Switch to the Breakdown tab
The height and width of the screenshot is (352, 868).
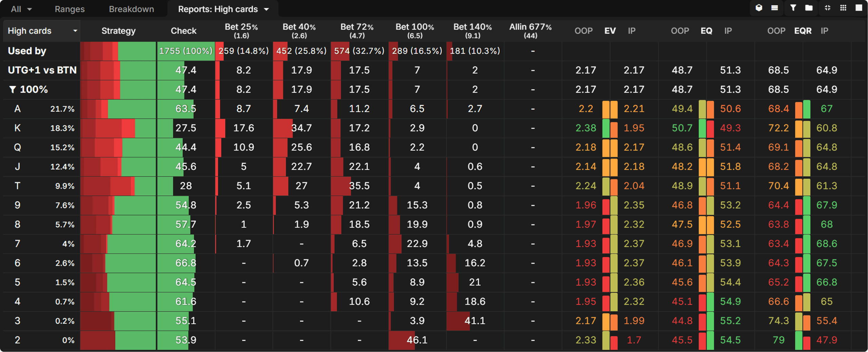coord(131,9)
